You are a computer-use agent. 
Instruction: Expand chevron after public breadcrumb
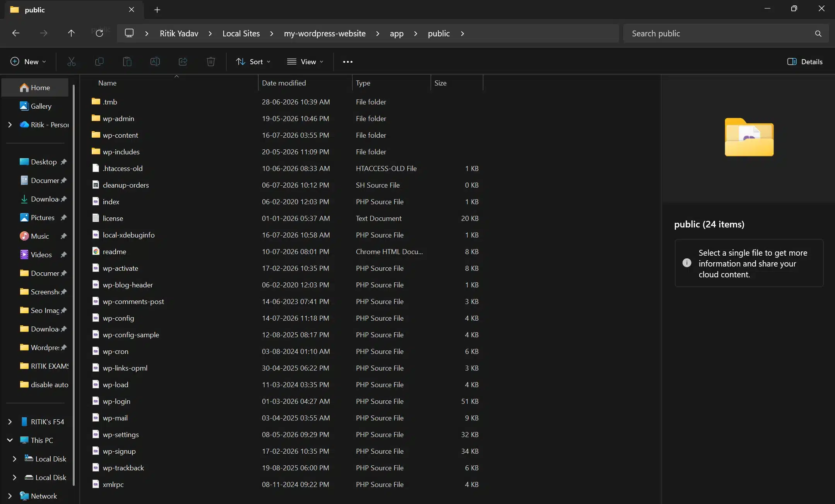pyautogui.click(x=462, y=34)
